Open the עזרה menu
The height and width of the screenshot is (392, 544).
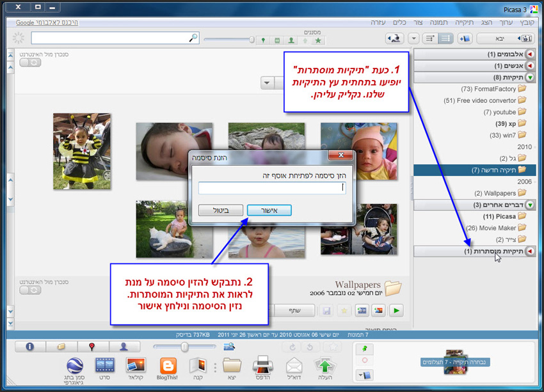378,22
